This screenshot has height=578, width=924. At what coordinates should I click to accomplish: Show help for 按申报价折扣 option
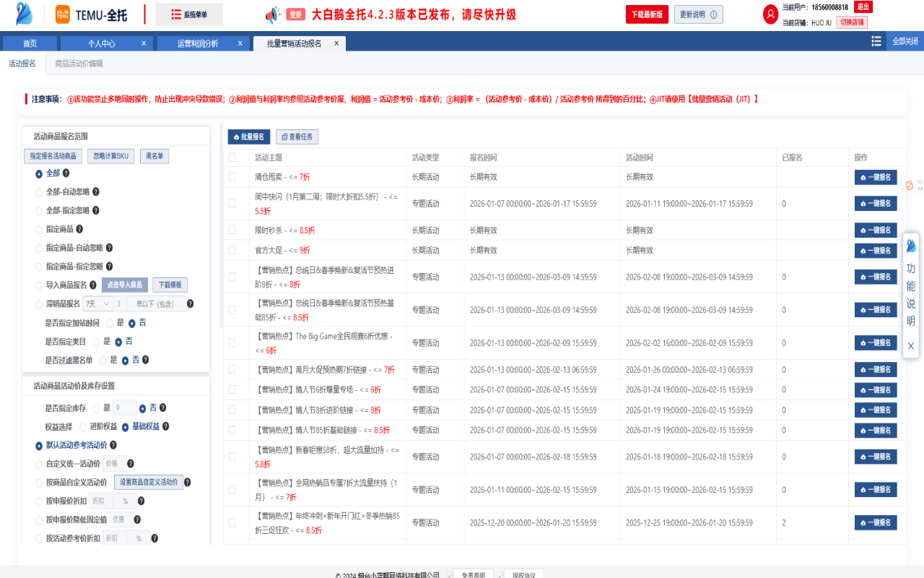(x=141, y=501)
